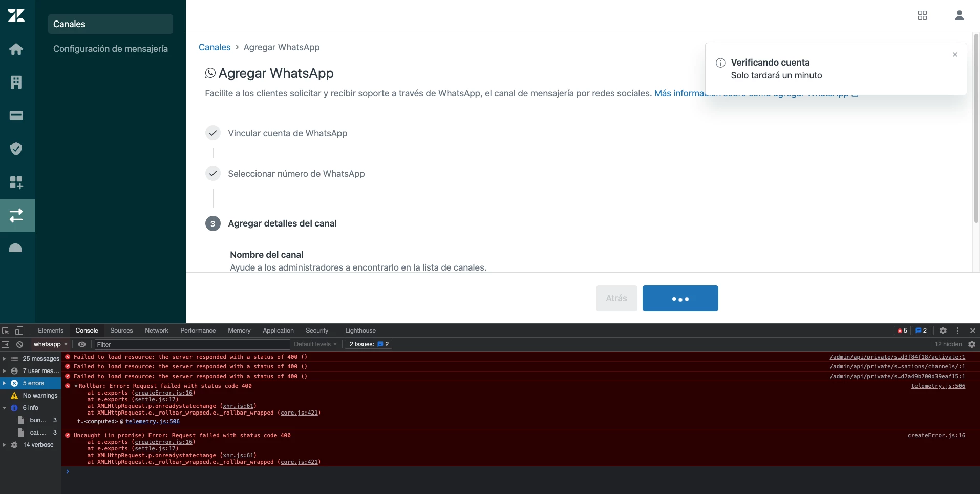Click the blue issues count badge in toolbar

point(921,331)
